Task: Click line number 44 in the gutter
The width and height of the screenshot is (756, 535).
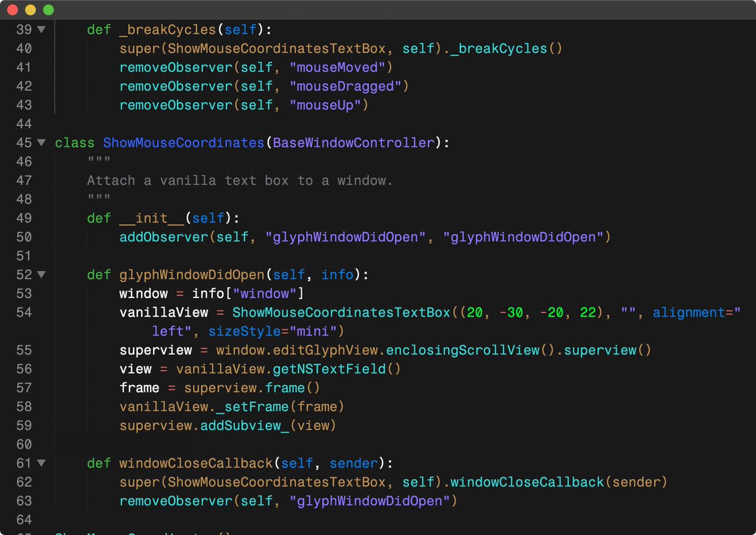Action: [24, 124]
